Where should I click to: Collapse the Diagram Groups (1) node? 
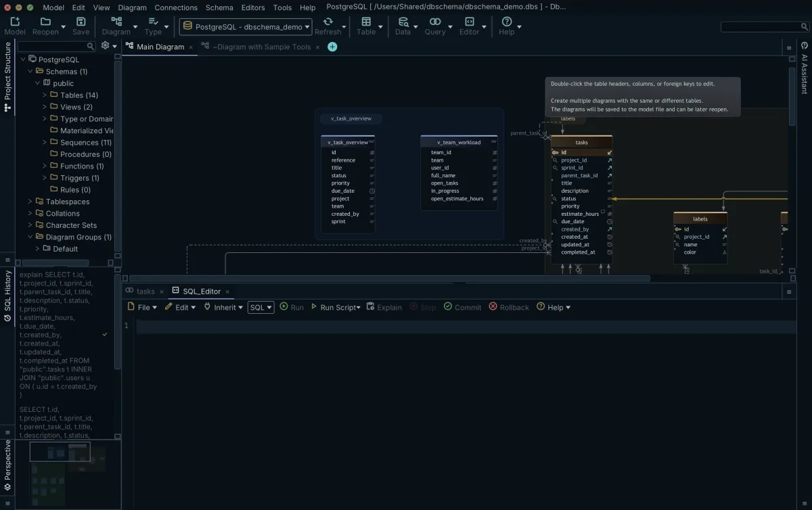pos(30,237)
